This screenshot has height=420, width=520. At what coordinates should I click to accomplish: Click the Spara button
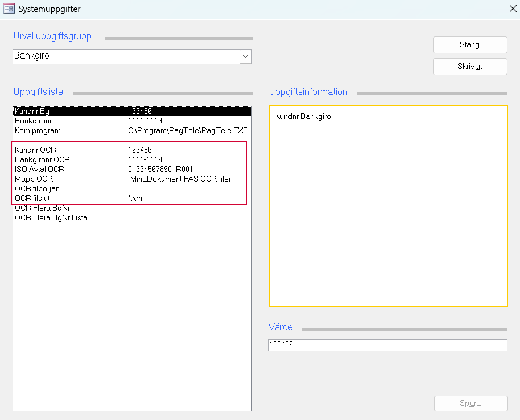pos(471,403)
